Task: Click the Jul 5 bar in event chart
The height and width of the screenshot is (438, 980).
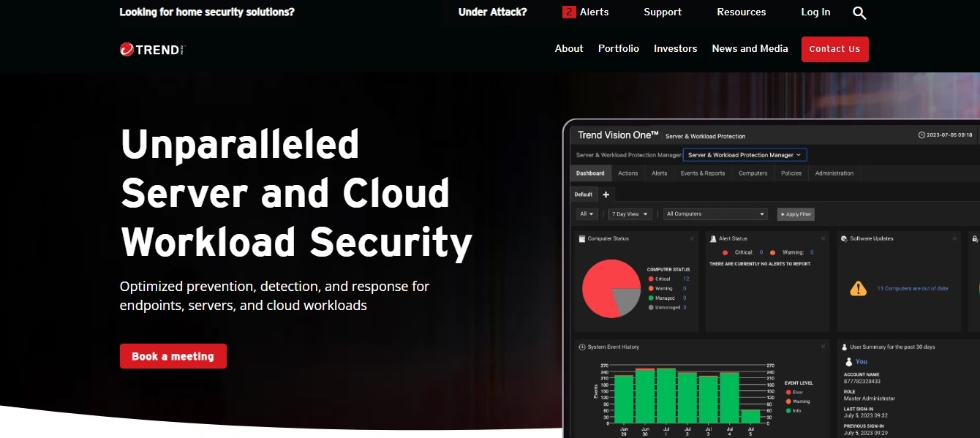Action: [750, 416]
